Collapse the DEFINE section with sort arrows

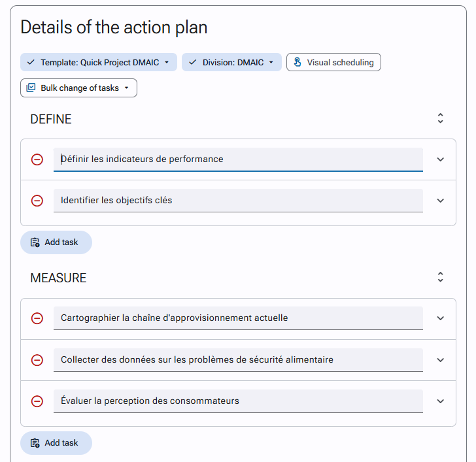pos(440,118)
